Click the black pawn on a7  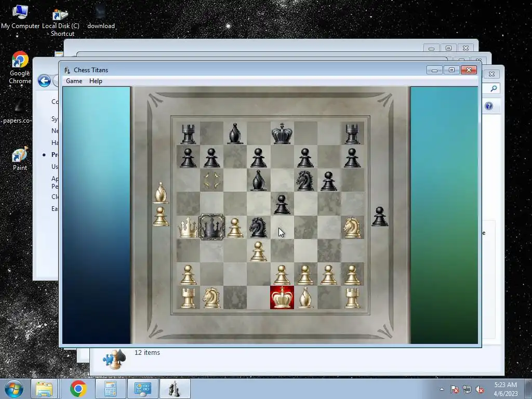point(188,157)
